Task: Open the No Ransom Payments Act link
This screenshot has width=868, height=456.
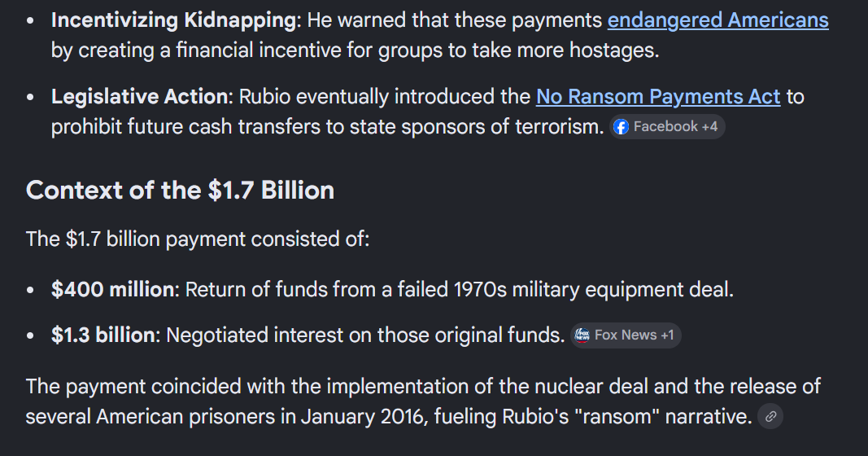Action: [657, 97]
